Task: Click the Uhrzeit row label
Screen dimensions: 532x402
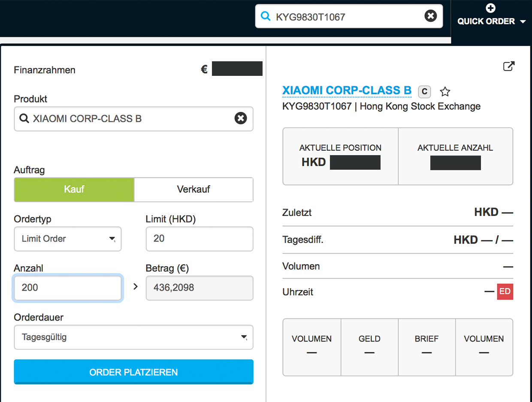Action: pos(298,292)
